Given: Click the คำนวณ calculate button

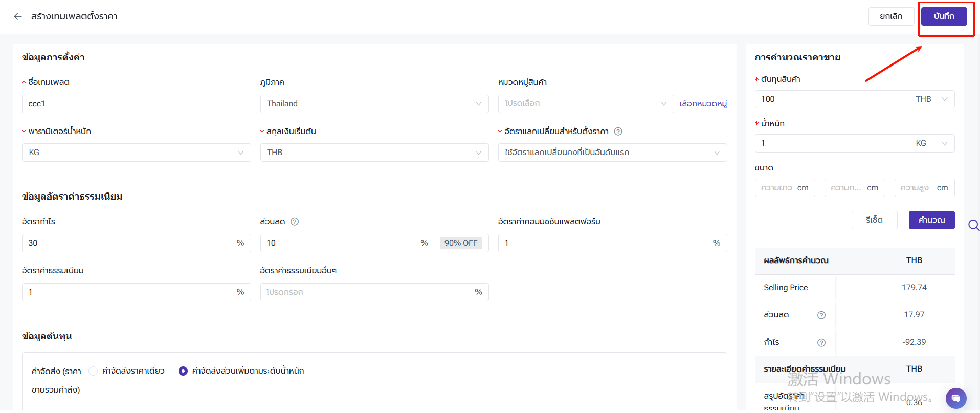Looking at the screenshot, I should click(x=931, y=220).
